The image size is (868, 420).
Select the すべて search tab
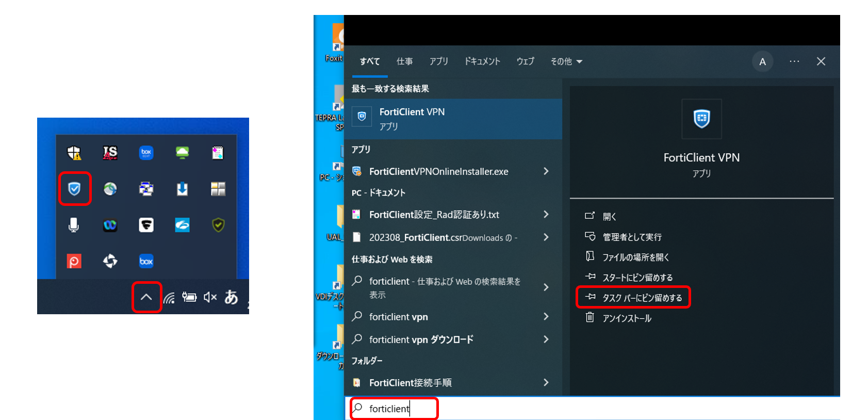370,61
